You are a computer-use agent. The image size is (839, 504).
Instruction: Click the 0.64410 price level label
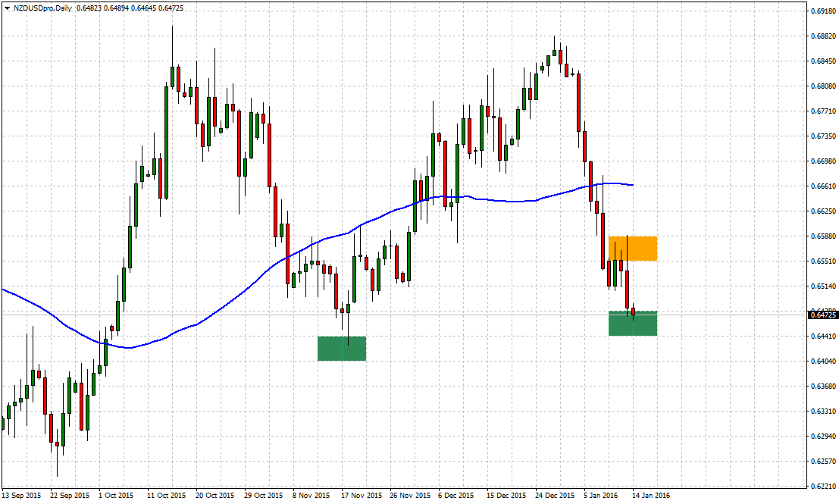pos(823,336)
